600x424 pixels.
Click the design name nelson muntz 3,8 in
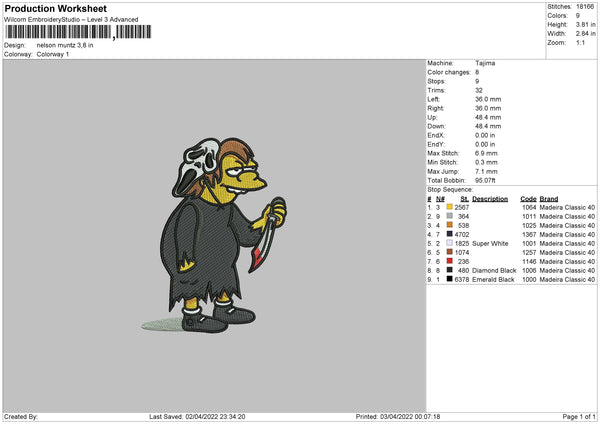(x=65, y=45)
